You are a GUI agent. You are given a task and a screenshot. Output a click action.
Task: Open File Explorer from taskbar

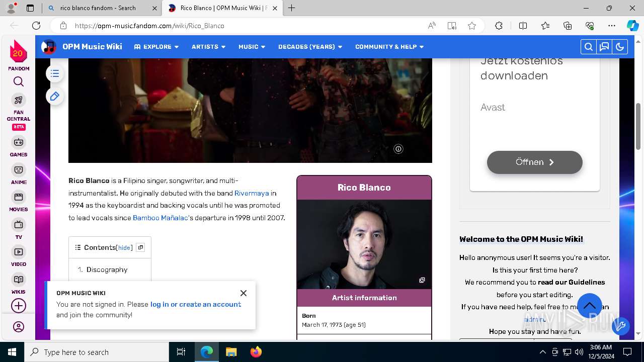231,352
